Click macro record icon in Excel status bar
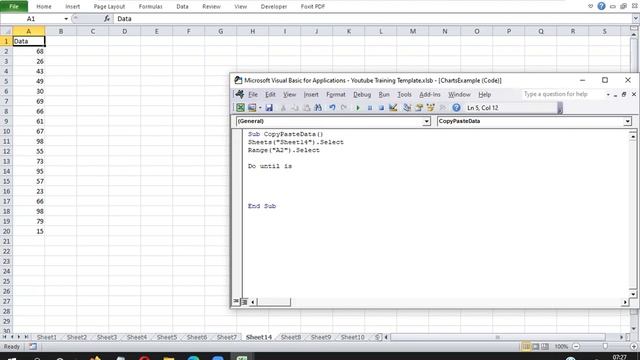Image resolution: width=640 pixels, height=360 pixels. pyautogui.click(x=33, y=347)
